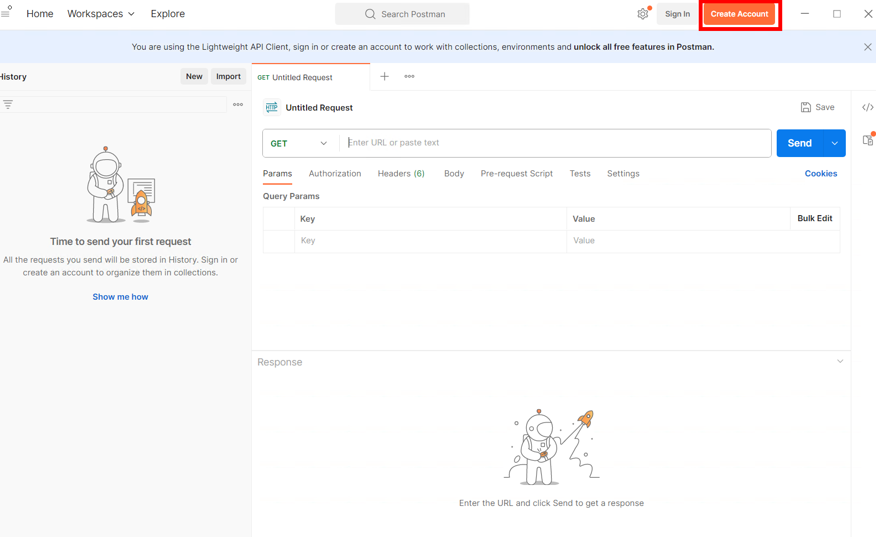Open the request Settings tab
The height and width of the screenshot is (537, 876).
click(623, 174)
